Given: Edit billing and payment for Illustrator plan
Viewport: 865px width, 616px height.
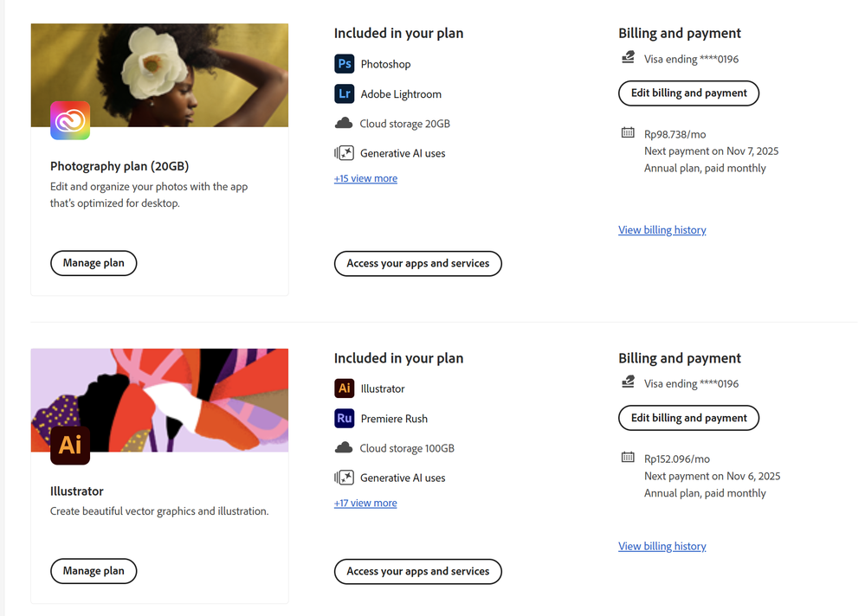Looking at the screenshot, I should point(688,418).
